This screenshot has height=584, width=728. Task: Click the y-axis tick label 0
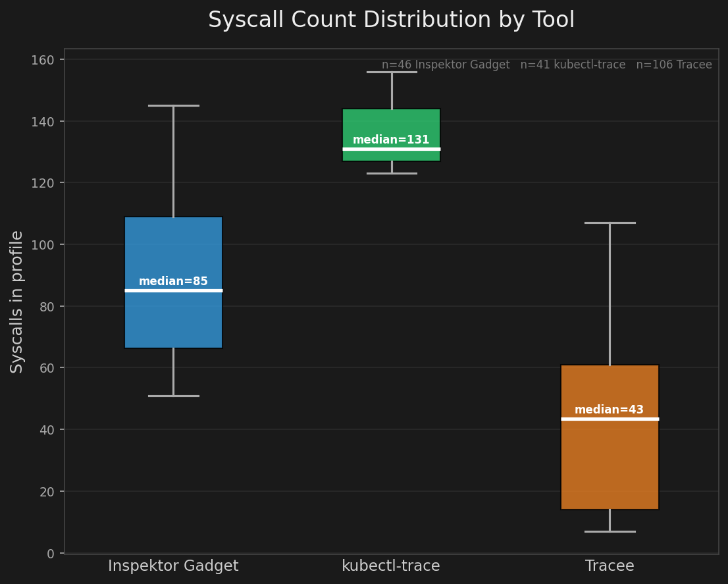click(x=50, y=553)
